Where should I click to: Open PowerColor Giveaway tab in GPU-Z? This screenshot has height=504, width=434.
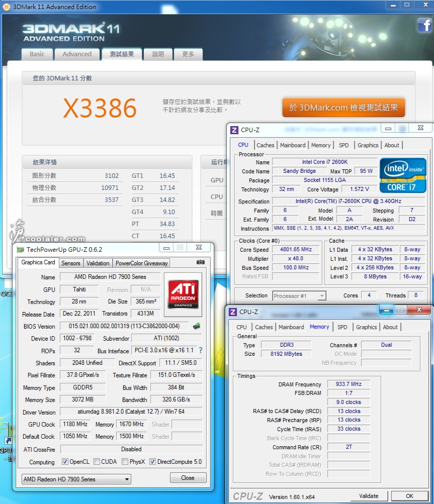141,263
